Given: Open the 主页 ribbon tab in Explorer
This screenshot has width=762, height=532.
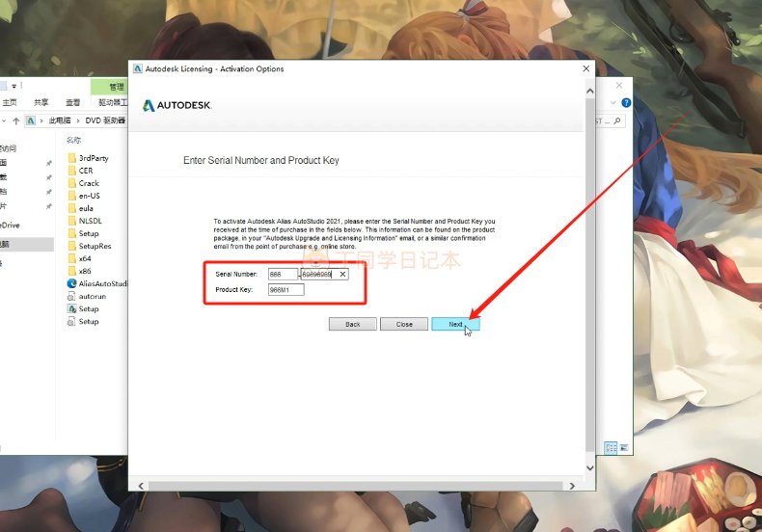Looking at the screenshot, I should coord(10,102).
